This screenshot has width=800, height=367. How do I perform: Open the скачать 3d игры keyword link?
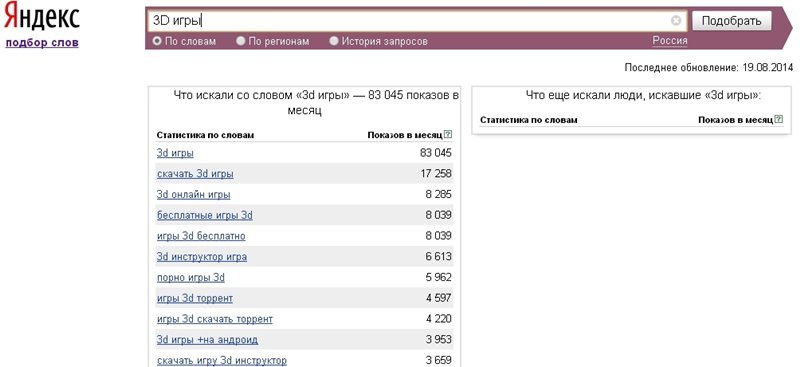[195, 174]
